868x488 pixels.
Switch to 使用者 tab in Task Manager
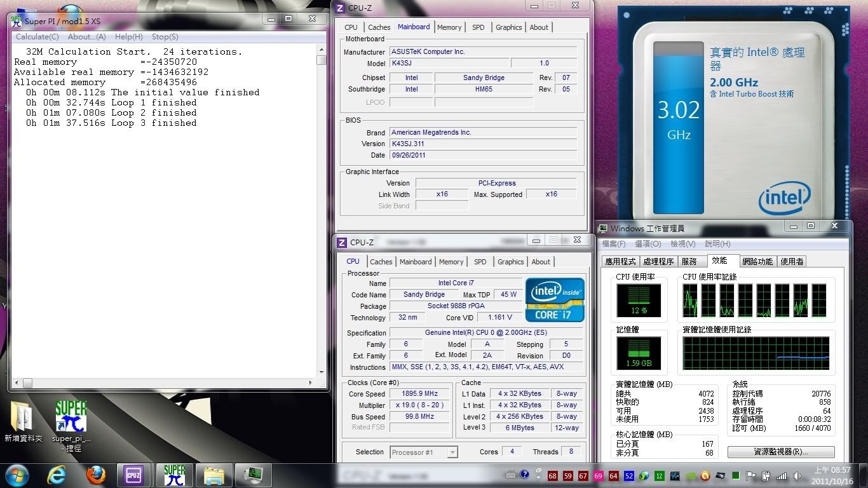(x=792, y=262)
